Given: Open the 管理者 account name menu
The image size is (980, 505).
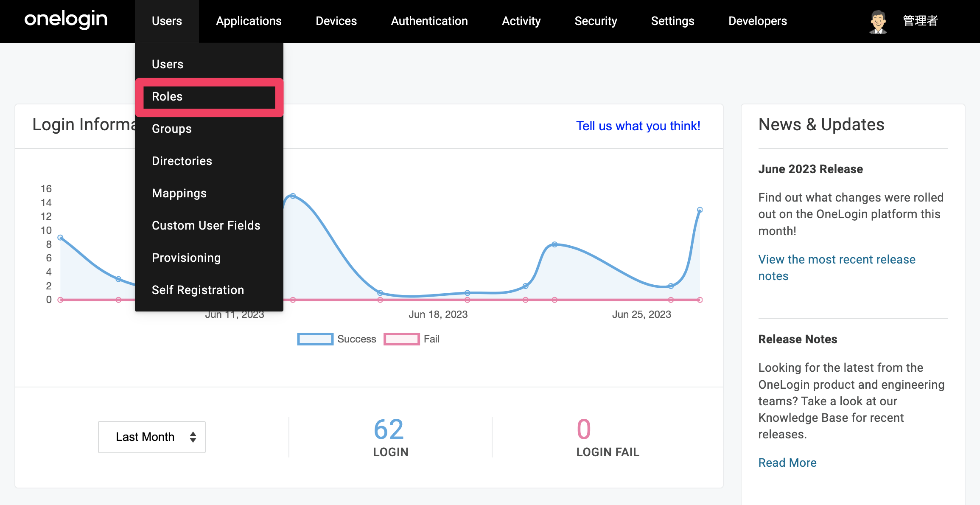Looking at the screenshot, I should 920,21.
